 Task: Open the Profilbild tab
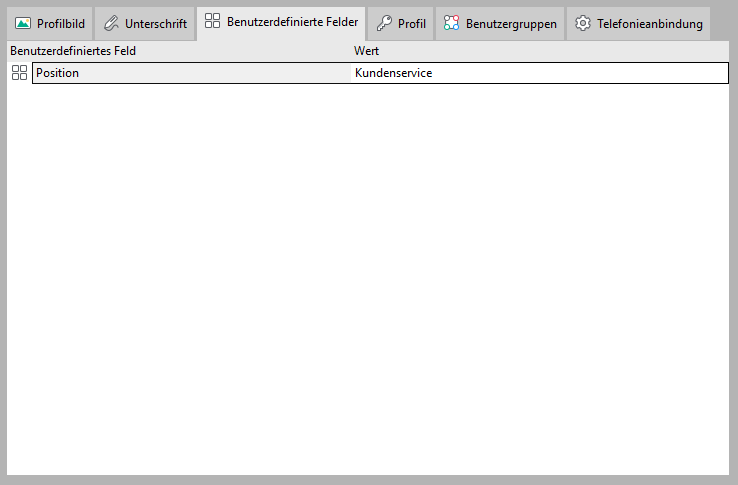49,24
